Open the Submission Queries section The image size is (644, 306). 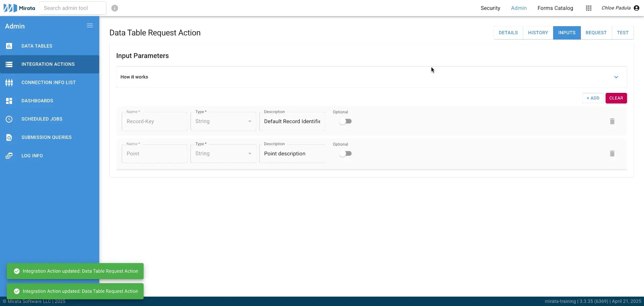pos(46,137)
